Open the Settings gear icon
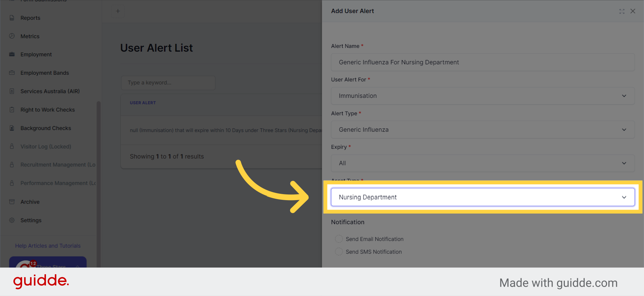The height and width of the screenshot is (296, 644). click(12, 220)
